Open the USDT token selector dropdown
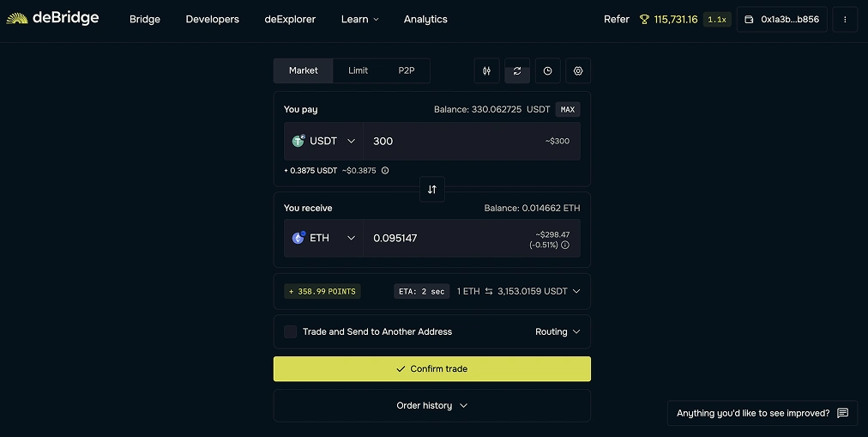The width and height of the screenshot is (868, 437). (323, 142)
